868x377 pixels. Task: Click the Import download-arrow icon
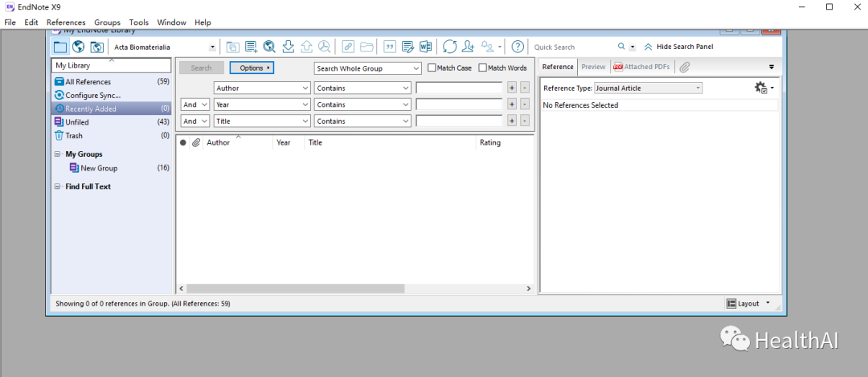[288, 47]
